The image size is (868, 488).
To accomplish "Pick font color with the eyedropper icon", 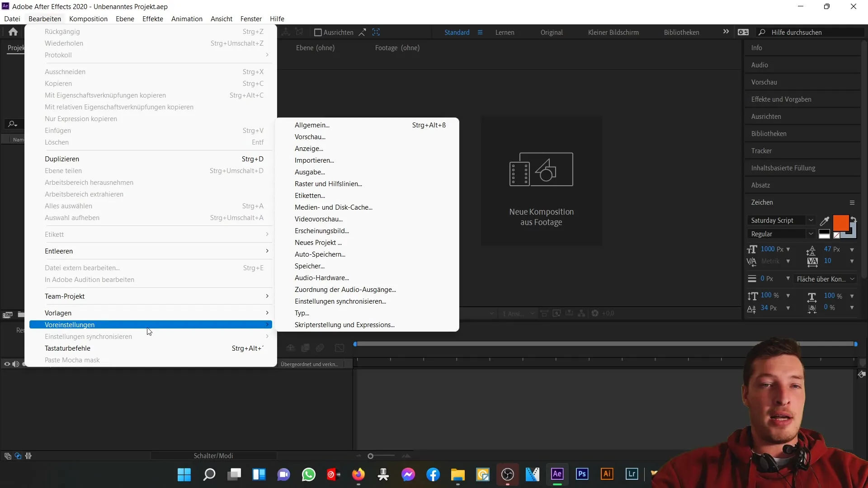I will pos(825,221).
